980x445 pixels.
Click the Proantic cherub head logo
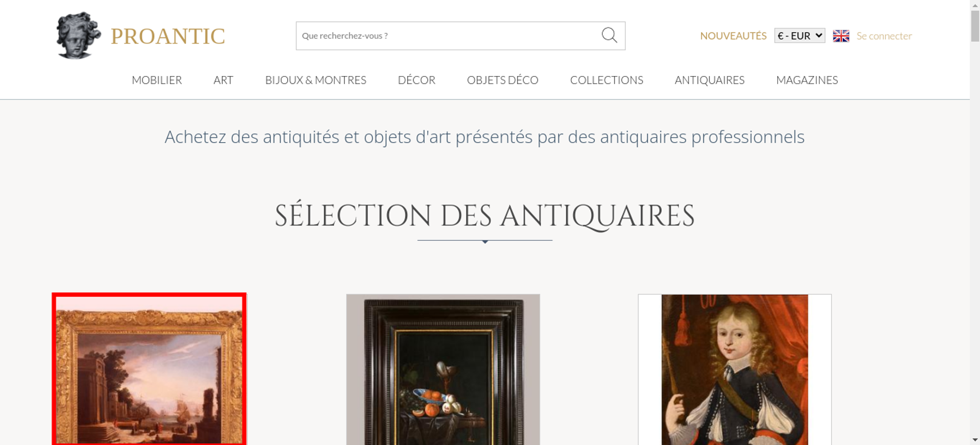tap(78, 36)
